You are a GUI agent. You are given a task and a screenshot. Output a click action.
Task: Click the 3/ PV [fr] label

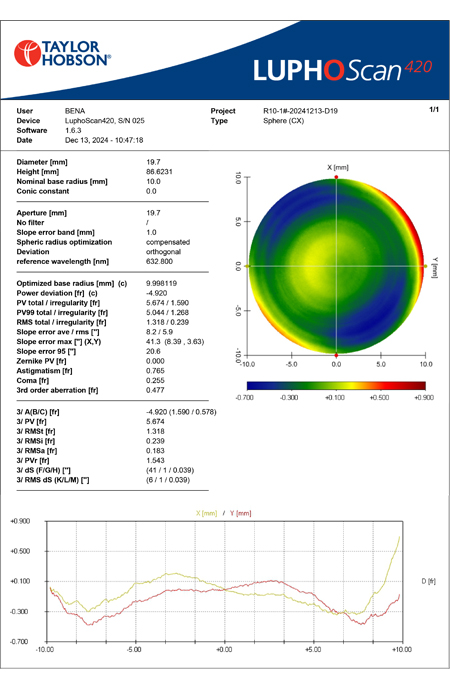[x=31, y=422]
